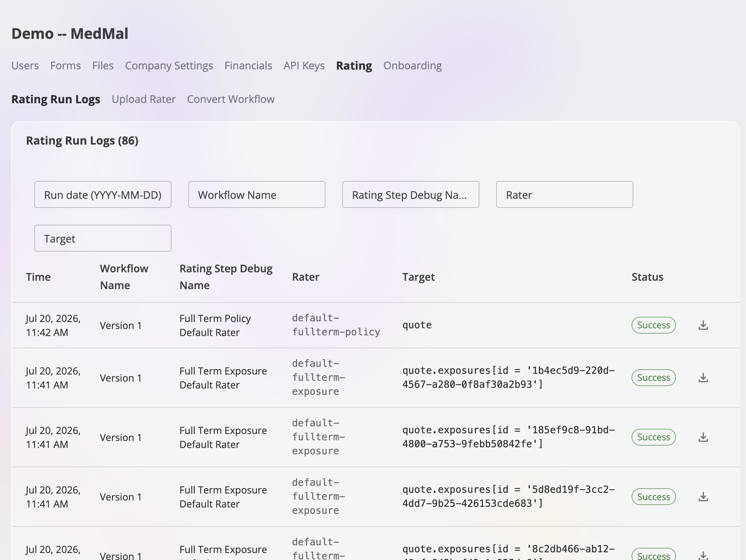Select the Rating Run Logs sub-tab
This screenshot has width=746, height=560.
[56, 99]
